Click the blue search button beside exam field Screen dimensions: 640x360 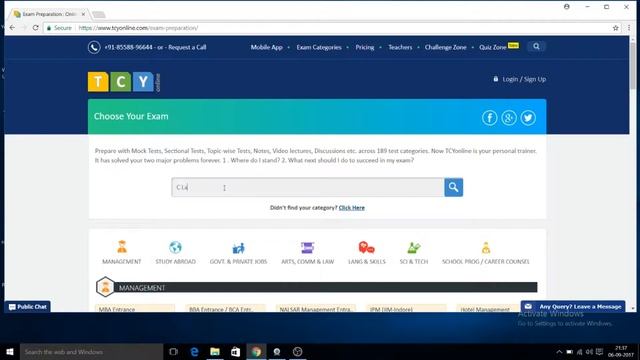pyautogui.click(x=453, y=187)
